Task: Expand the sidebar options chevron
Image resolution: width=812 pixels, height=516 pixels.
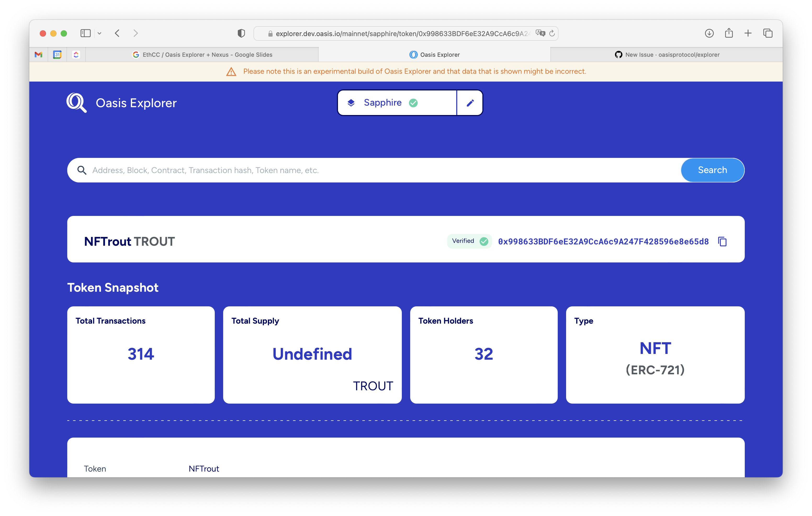Action: tap(99, 33)
